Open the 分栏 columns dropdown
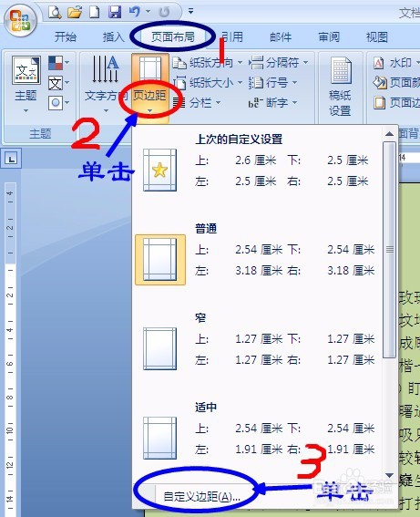 point(197,103)
